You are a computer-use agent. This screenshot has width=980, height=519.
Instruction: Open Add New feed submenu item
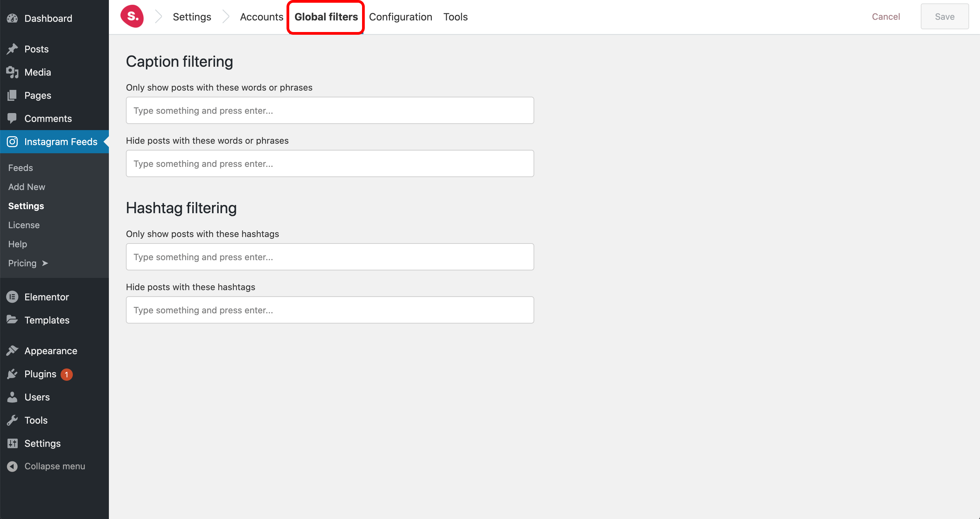(x=27, y=187)
